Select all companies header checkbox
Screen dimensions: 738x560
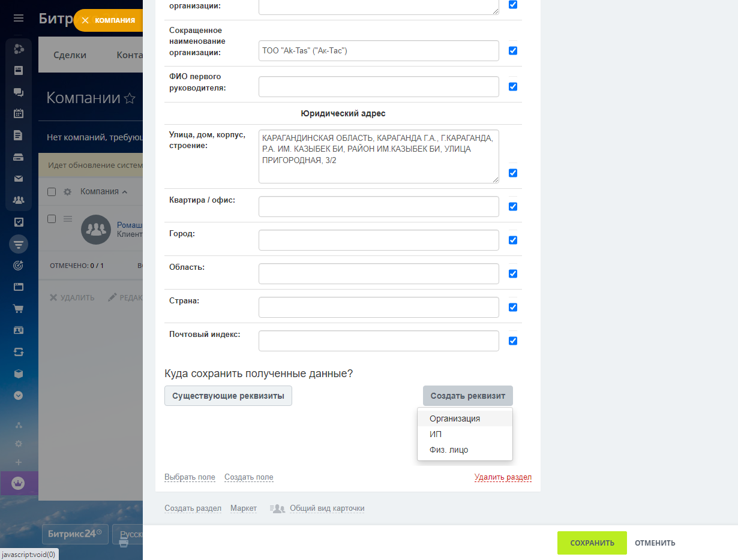point(52,192)
